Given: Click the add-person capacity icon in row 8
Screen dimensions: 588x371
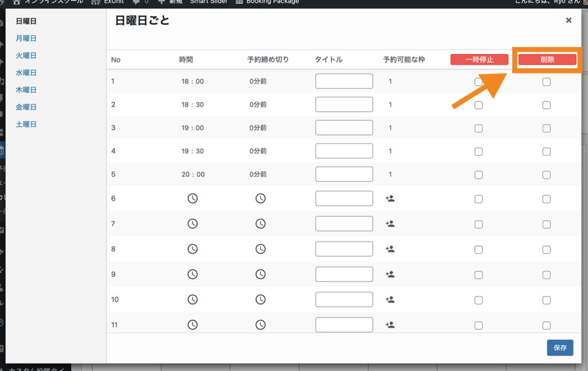Looking at the screenshot, I should (390, 249).
